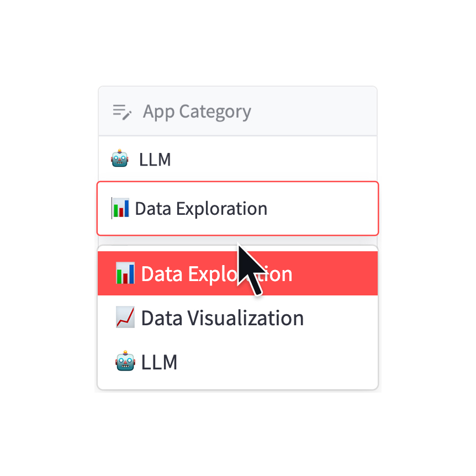
Task: Click the bar chart icon in the highlighted option
Action: tap(125, 273)
